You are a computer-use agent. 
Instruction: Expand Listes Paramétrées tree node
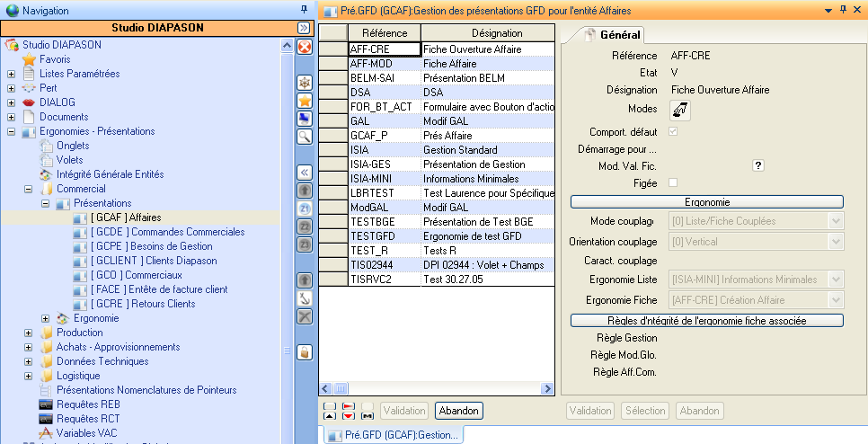click(11, 74)
